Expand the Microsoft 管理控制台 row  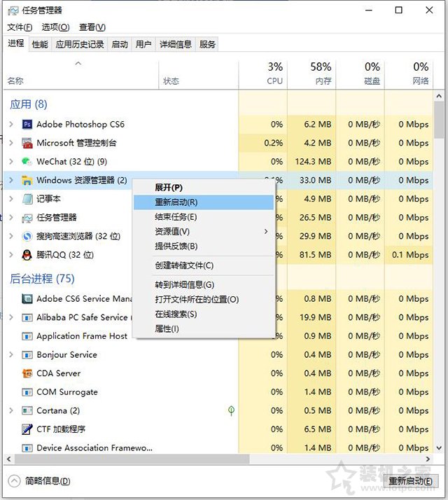click(x=11, y=143)
